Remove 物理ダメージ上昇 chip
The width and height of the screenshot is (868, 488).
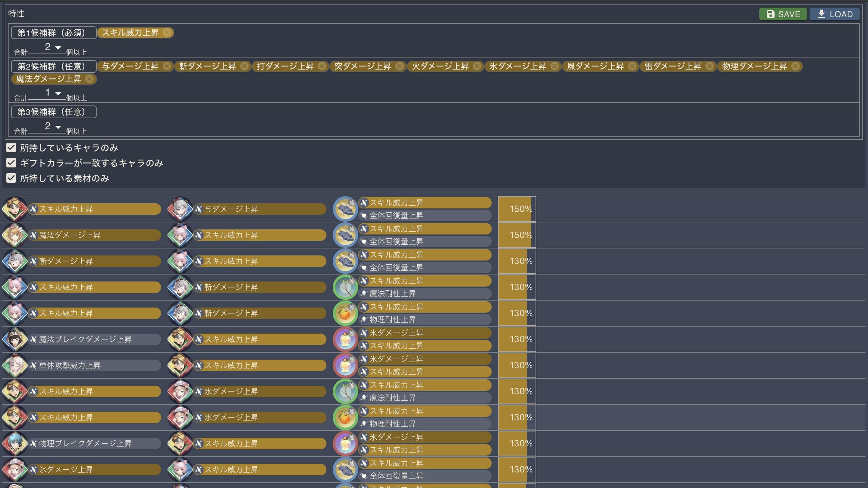pos(795,66)
